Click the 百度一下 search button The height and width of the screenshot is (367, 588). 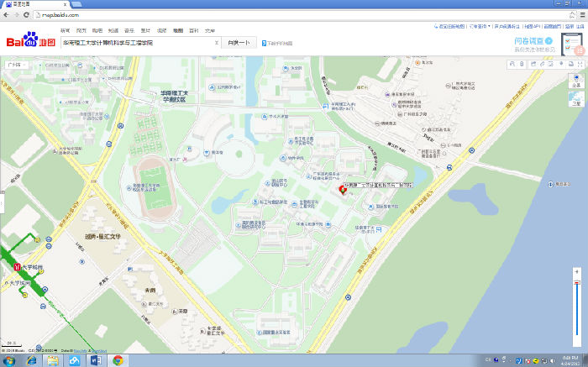(239, 42)
